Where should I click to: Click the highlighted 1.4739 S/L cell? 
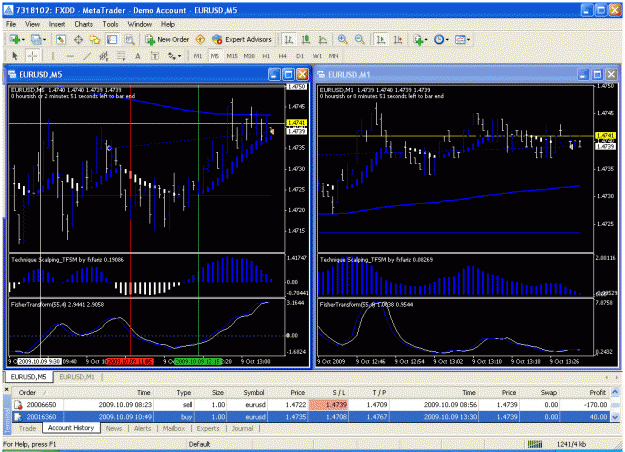click(328, 405)
